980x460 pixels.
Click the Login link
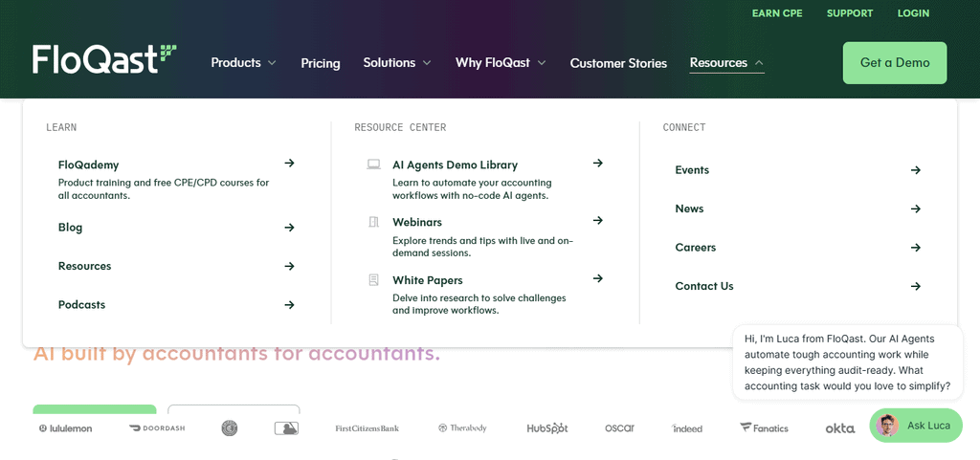(913, 13)
